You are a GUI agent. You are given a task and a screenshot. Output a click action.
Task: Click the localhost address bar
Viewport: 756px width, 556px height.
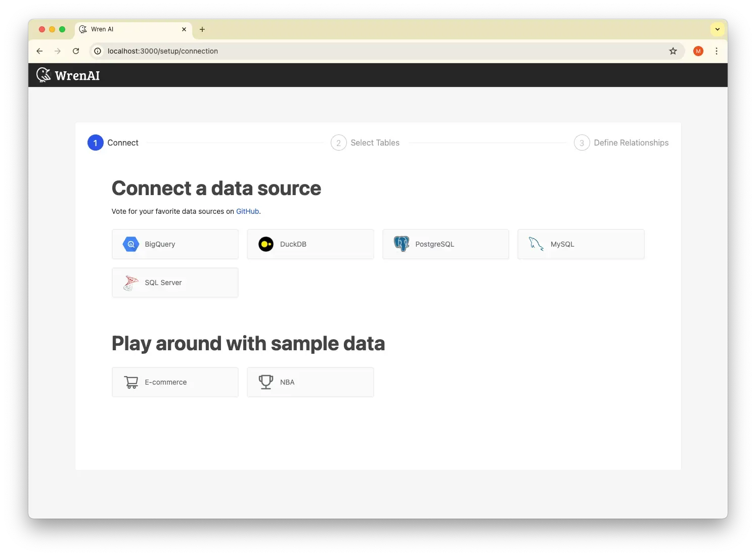tap(354, 51)
